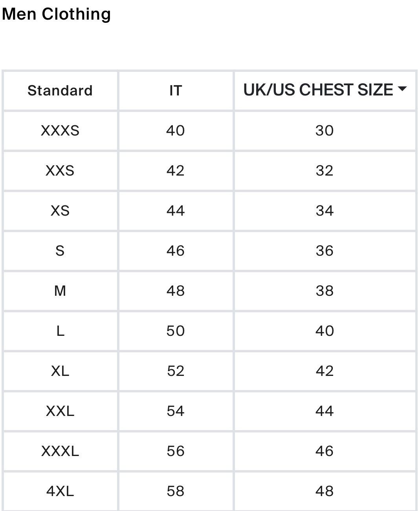Open the UK/US CHEST SIZE dropdown arrow
Screen dimensions: 420x511
pyautogui.click(x=402, y=89)
